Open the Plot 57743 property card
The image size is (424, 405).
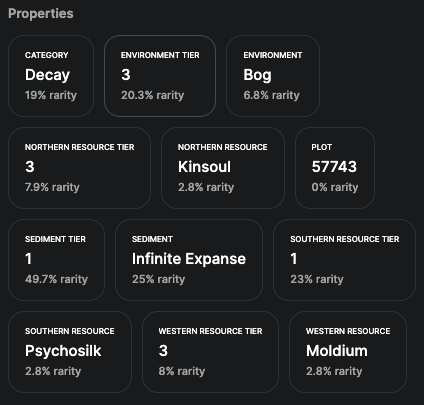pos(335,168)
